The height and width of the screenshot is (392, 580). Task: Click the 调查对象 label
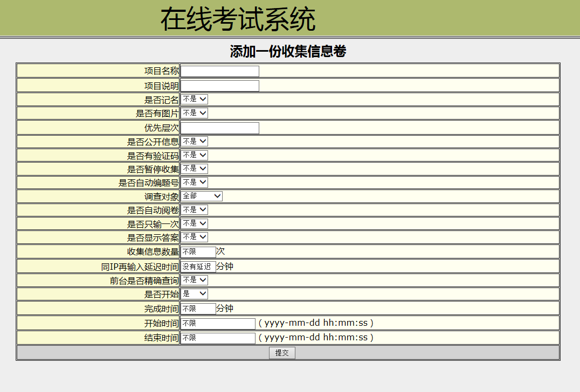pyautogui.click(x=162, y=197)
